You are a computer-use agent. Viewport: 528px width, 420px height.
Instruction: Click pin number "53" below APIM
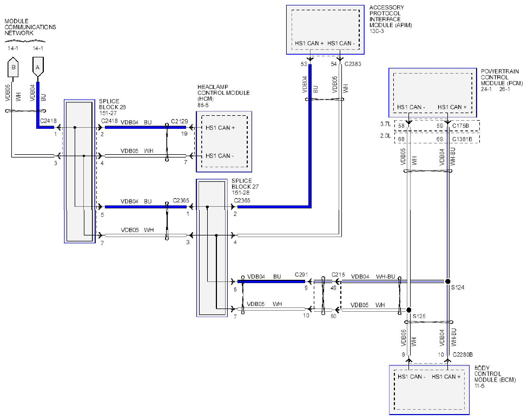304,64
